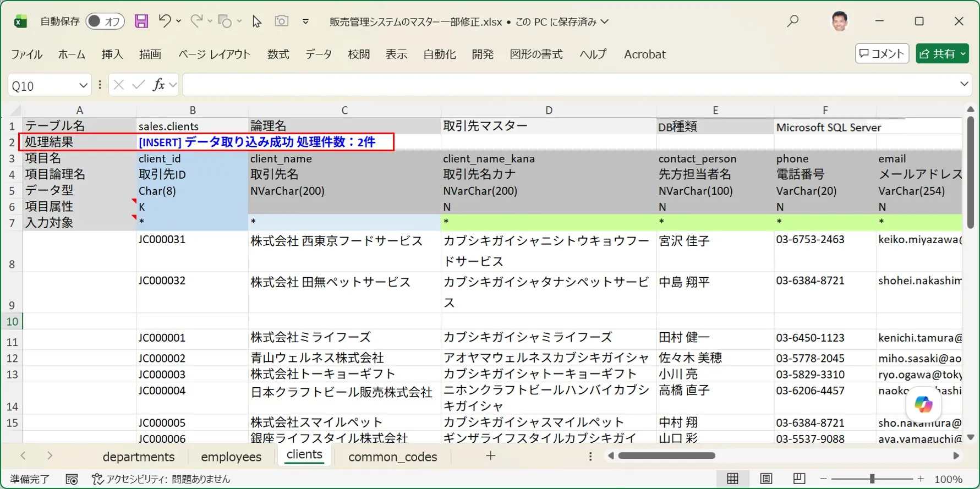Switch to Normal view in status bar

[733, 479]
